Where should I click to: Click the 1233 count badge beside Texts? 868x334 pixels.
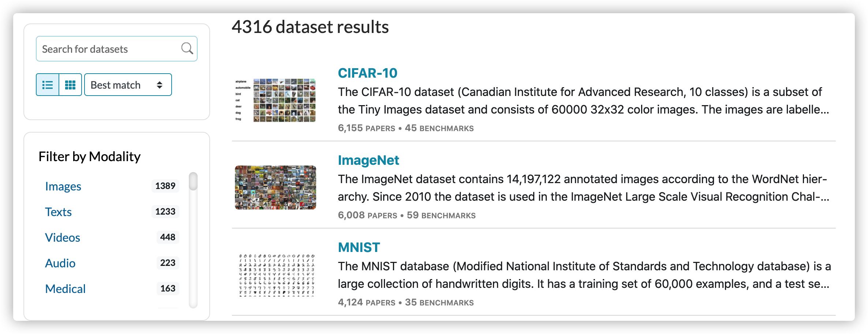click(165, 212)
